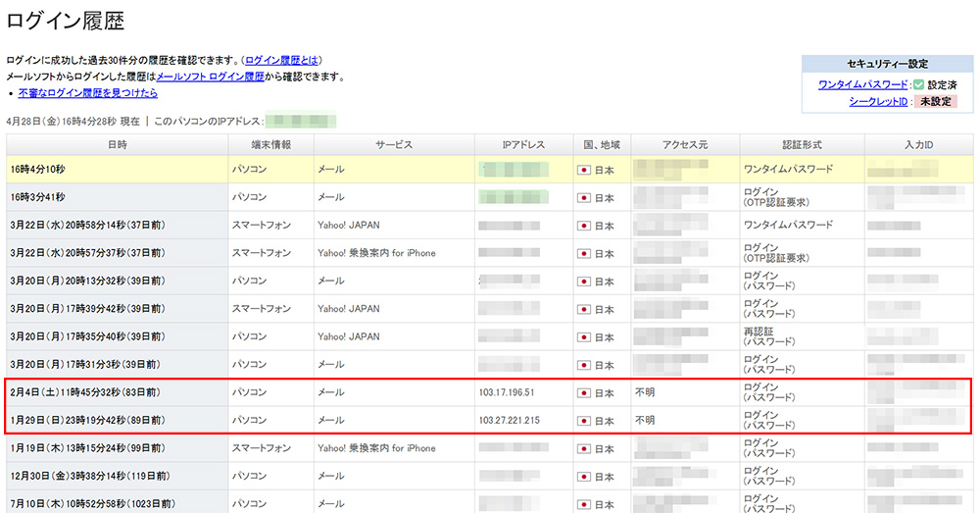Click Japan flag in 1月29日 row
The height and width of the screenshot is (513, 980).
coord(584,421)
